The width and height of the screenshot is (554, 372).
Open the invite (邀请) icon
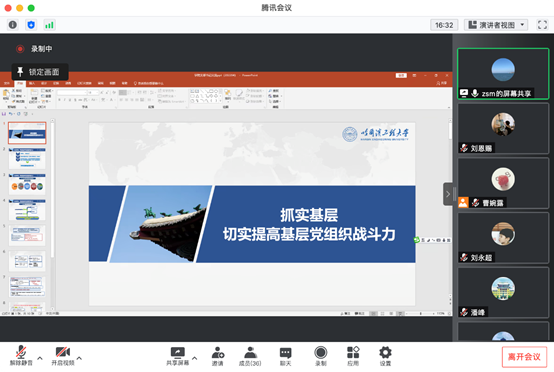pyautogui.click(x=217, y=356)
